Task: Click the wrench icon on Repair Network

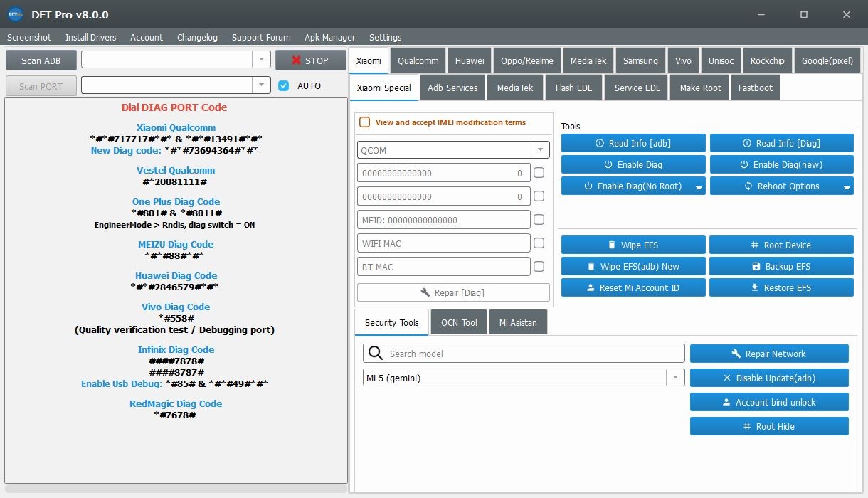Action: pyautogui.click(x=736, y=354)
